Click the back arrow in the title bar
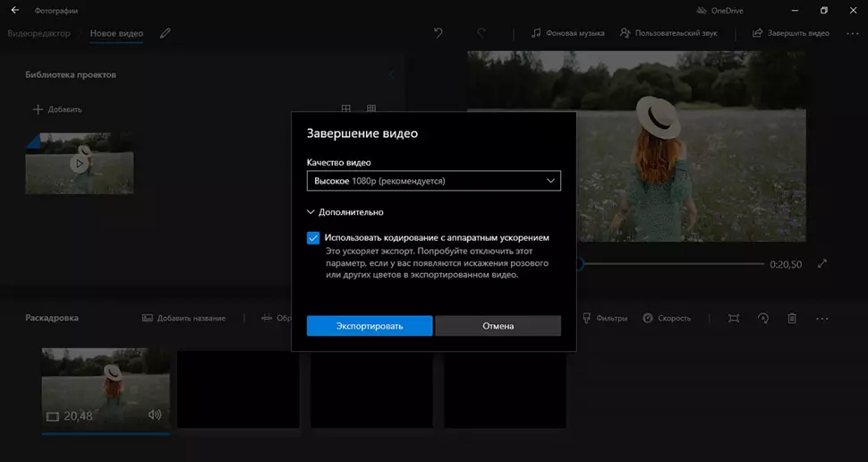The image size is (868, 462). [15, 10]
